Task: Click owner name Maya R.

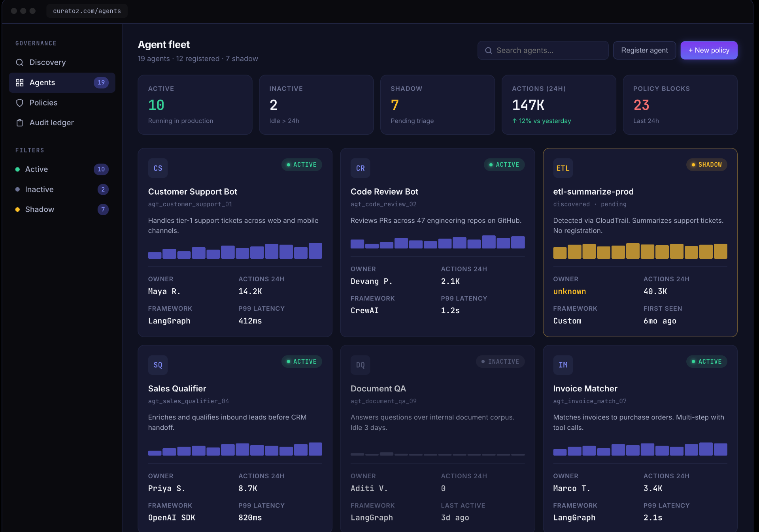Action: tap(164, 291)
